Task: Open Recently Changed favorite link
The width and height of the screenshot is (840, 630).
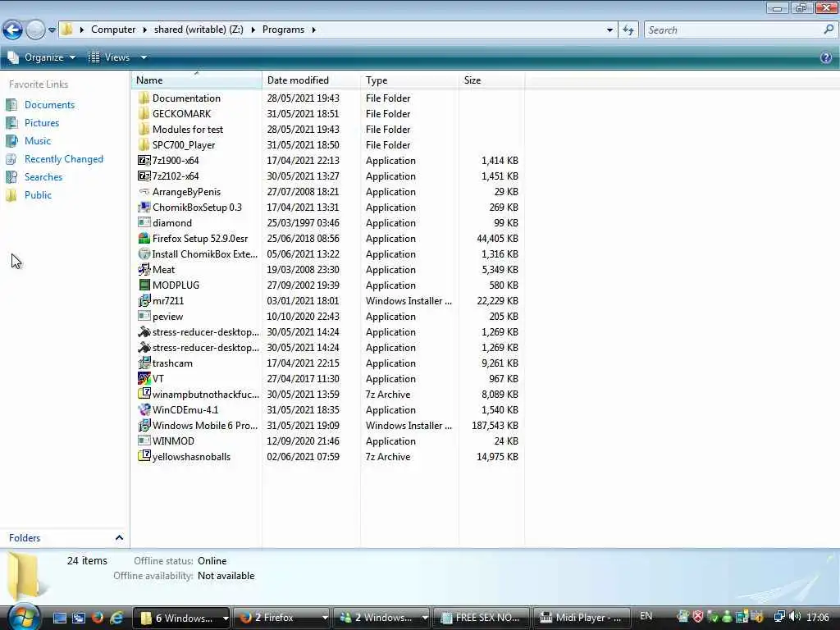Action: 64,159
